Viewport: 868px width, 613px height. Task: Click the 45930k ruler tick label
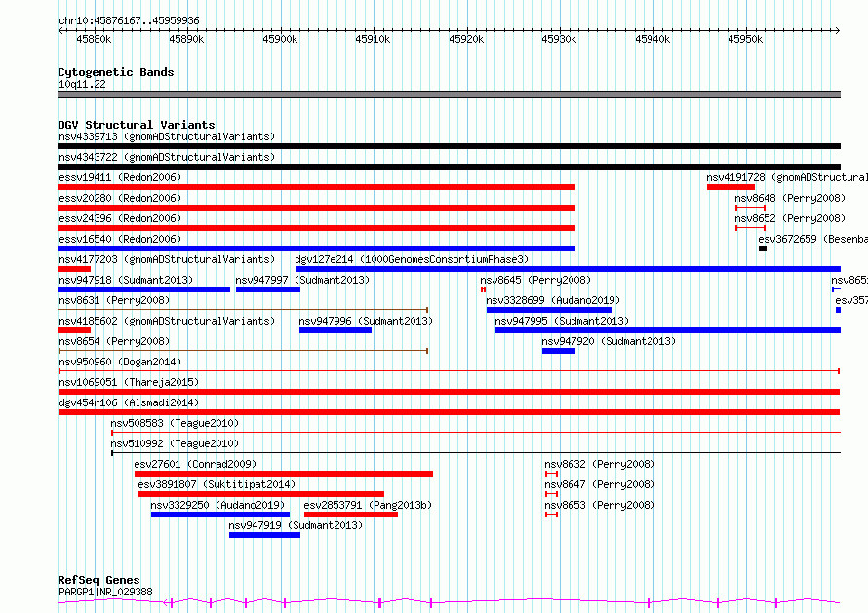tap(559, 39)
